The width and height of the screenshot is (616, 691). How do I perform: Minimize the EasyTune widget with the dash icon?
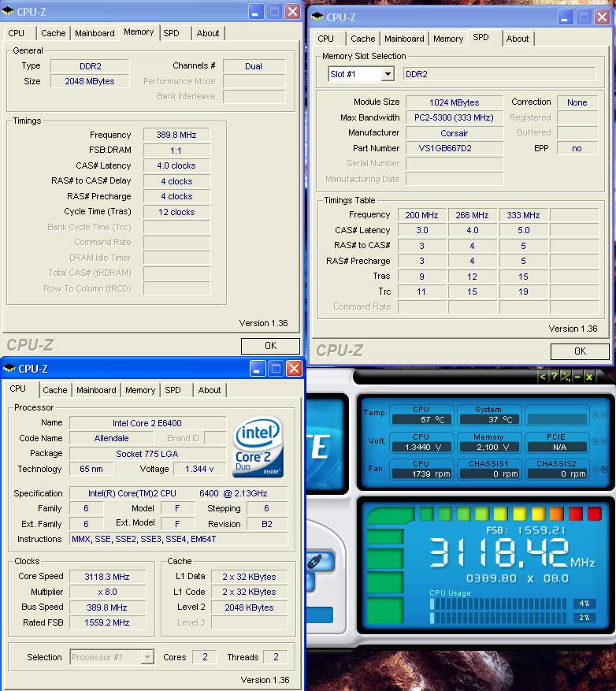[577, 377]
